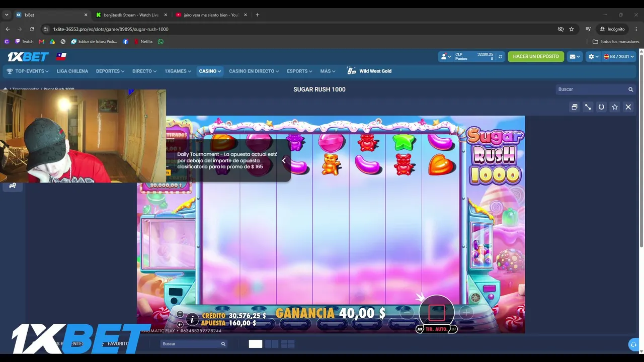Image resolution: width=644 pixels, height=362 pixels.
Task: Open the slot game hamburger menu
Action: (x=180, y=314)
